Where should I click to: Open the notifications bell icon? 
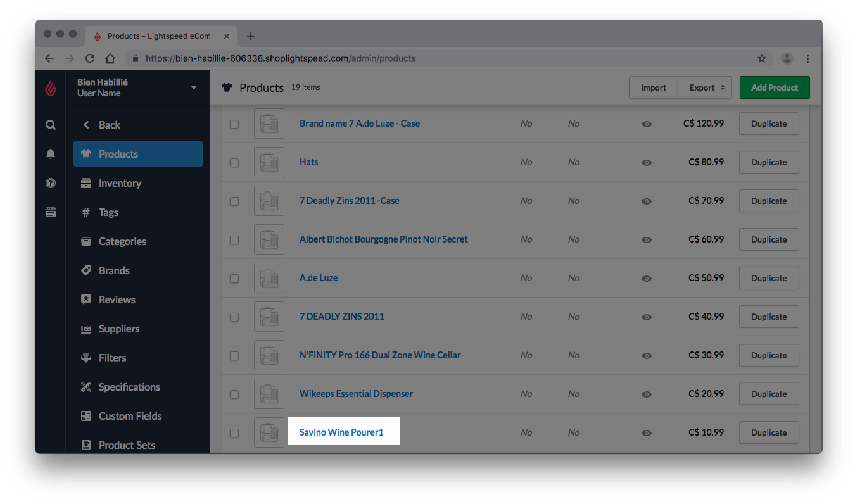pyautogui.click(x=51, y=154)
